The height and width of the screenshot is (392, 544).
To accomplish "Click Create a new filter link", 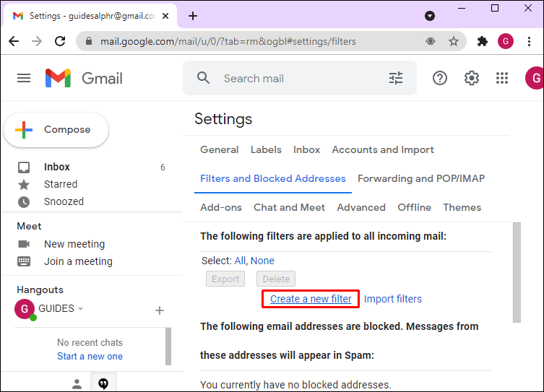I will point(311,299).
